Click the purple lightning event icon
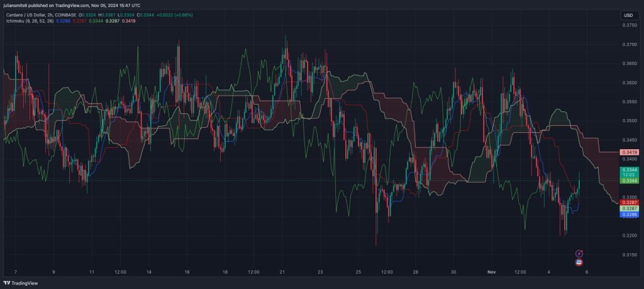Image resolution: width=644 pixels, height=289 pixels. pos(579,253)
